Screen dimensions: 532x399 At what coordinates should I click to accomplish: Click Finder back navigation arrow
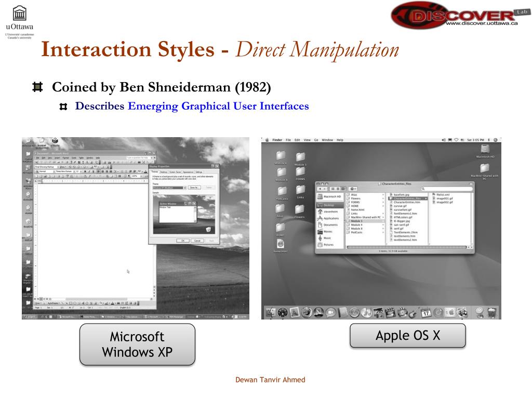[320, 189]
